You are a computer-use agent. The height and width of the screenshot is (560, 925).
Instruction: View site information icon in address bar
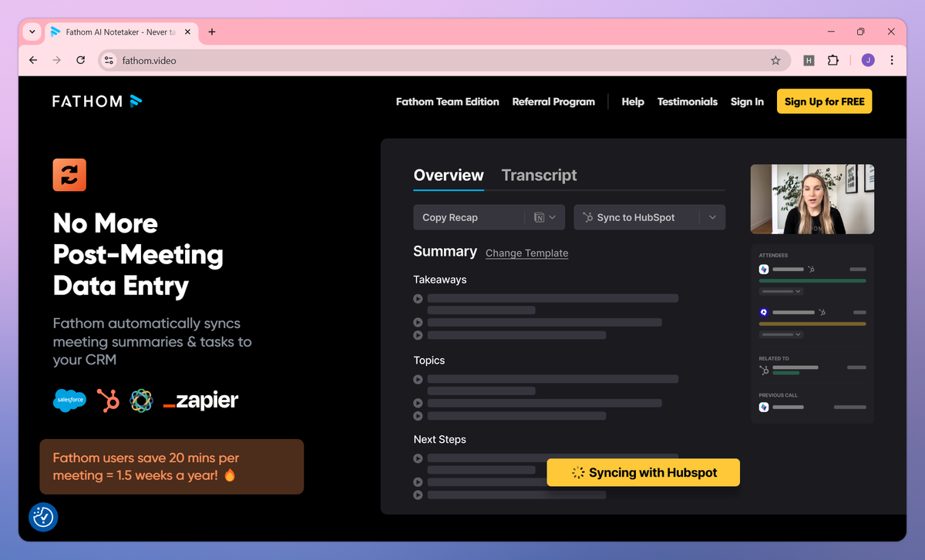[x=109, y=60]
